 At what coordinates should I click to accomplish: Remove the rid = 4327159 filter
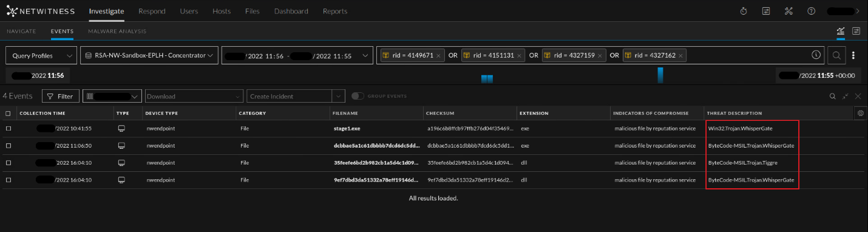[600, 55]
